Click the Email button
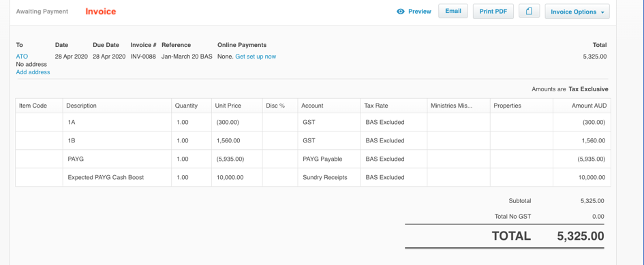The width and height of the screenshot is (644, 265). [453, 11]
